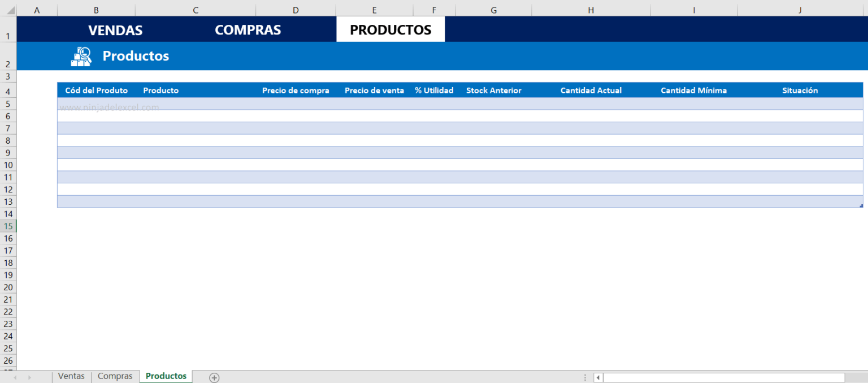
Task: Click the horizontal scrollbar left arrow
Action: click(x=598, y=377)
